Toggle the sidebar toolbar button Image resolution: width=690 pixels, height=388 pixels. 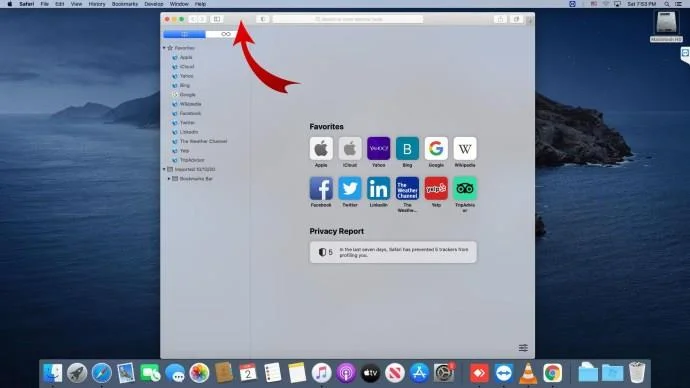(x=217, y=19)
